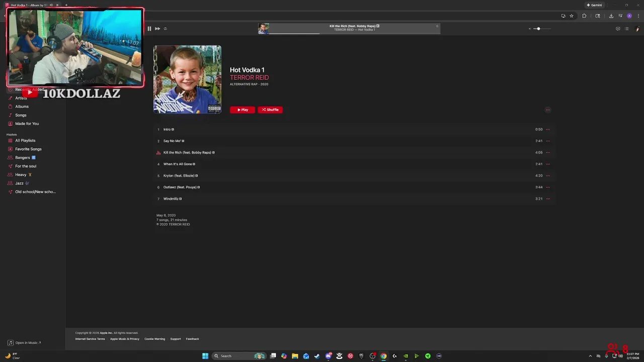Open Chrome extensions puzzle icon
Screen dimensions: 644x362
(584, 16)
